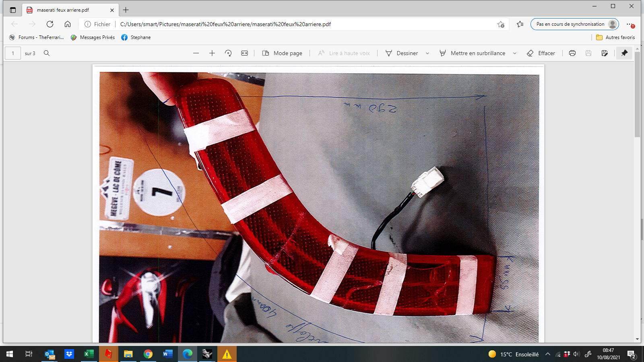
Task: Click the save as icon
Action: tap(605, 53)
